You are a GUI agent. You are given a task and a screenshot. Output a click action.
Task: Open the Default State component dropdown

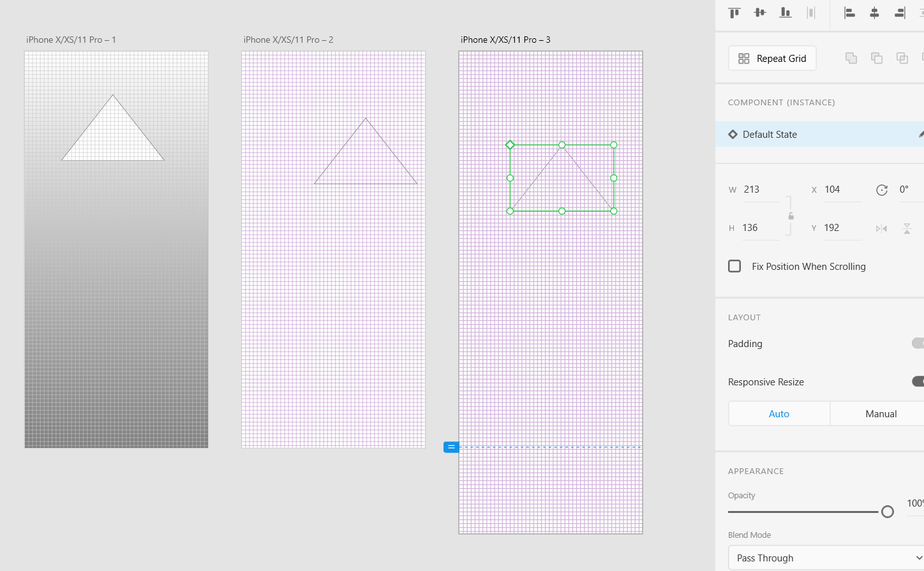coord(770,134)
